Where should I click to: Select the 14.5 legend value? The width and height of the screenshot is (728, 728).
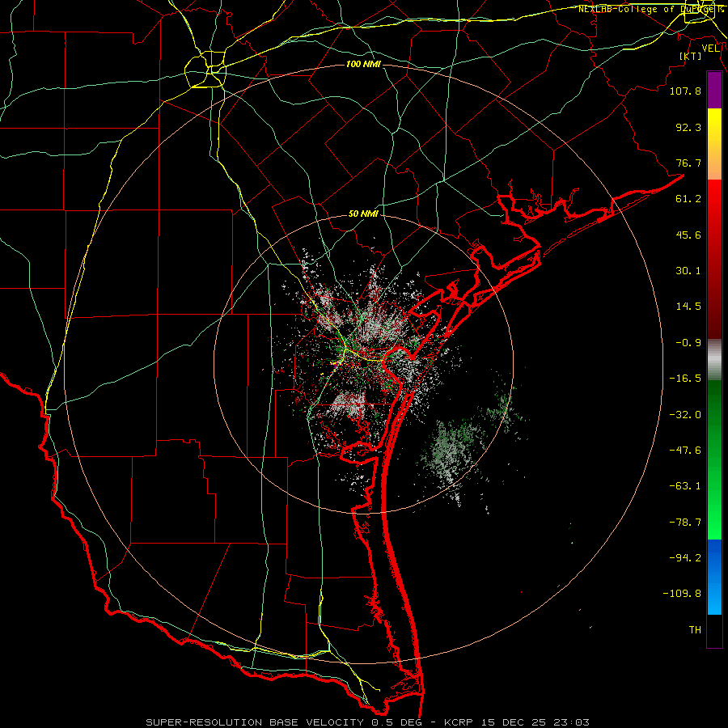tap(688, 307)
